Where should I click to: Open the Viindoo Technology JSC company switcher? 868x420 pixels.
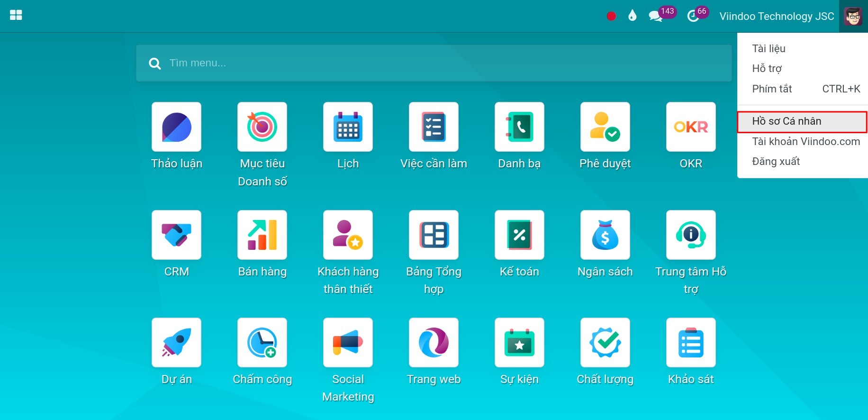click(777, 16)
